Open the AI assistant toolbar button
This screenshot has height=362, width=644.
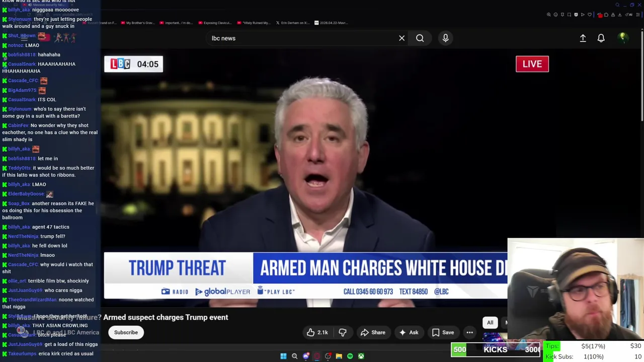click(x=628, y=15)
